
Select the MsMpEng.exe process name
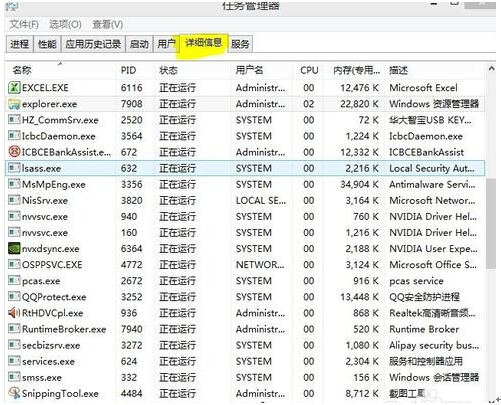coord(54,184)
